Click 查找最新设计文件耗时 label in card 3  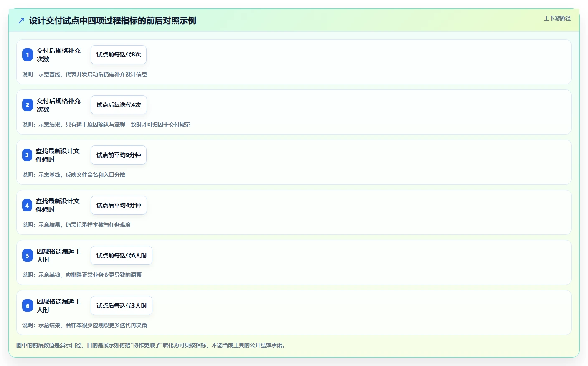click(x=58, y=155)
